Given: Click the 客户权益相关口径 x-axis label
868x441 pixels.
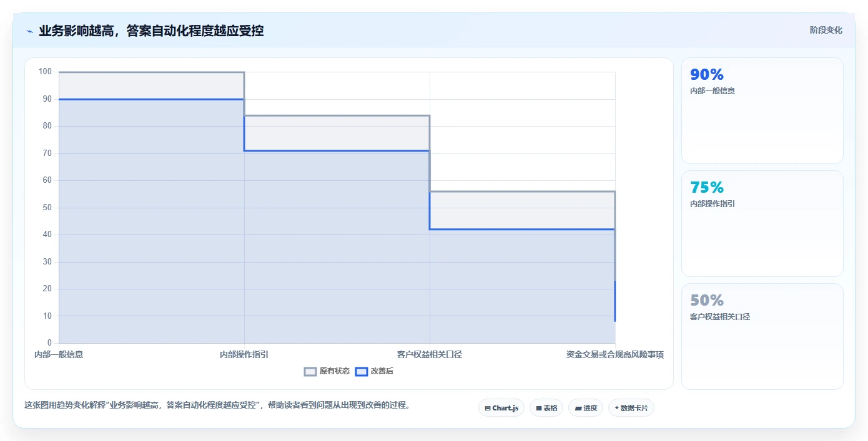Looking at the screenshot, I should click(430, 354).
